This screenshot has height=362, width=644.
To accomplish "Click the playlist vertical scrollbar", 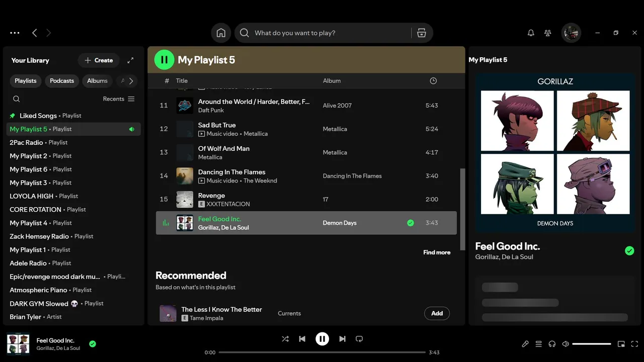I will 462,209.
